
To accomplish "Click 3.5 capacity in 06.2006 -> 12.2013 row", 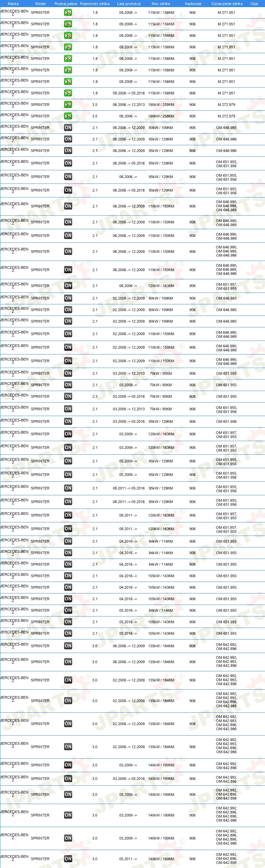I will pos(95,105).
